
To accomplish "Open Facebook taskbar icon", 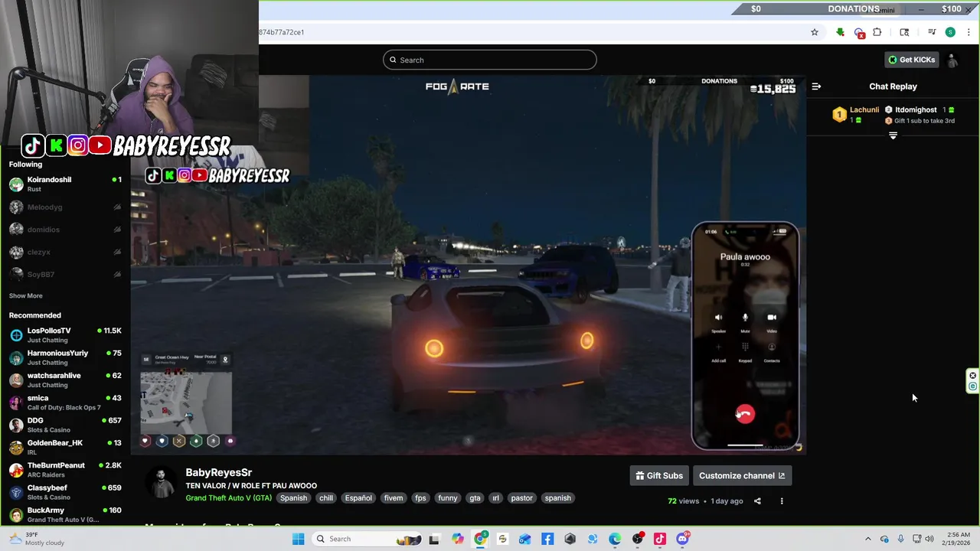I will click(547, 539).
